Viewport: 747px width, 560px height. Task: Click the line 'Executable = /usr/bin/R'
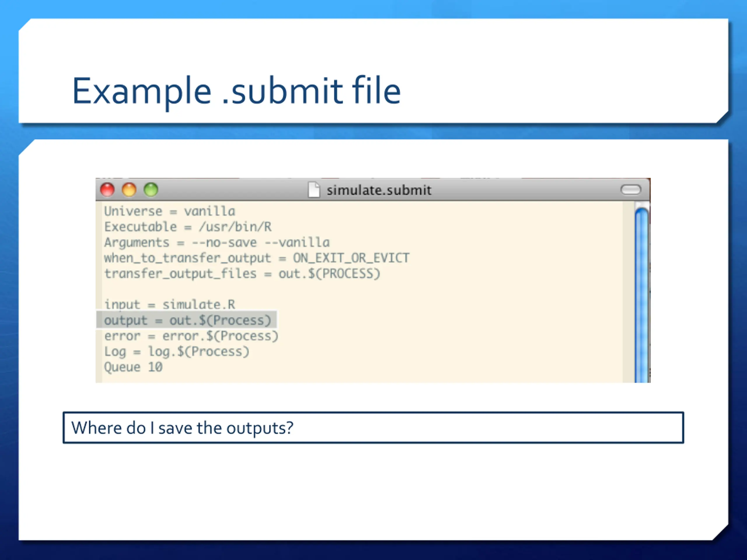188,227
